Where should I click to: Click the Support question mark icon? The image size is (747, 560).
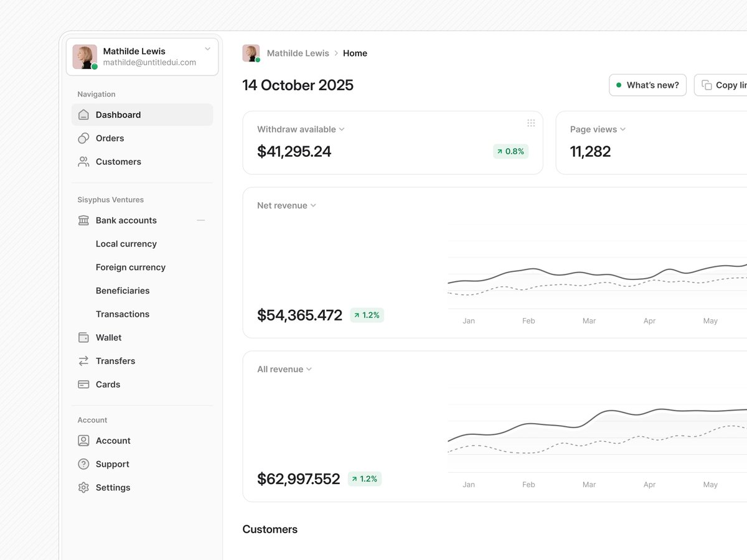click(83, 464)
